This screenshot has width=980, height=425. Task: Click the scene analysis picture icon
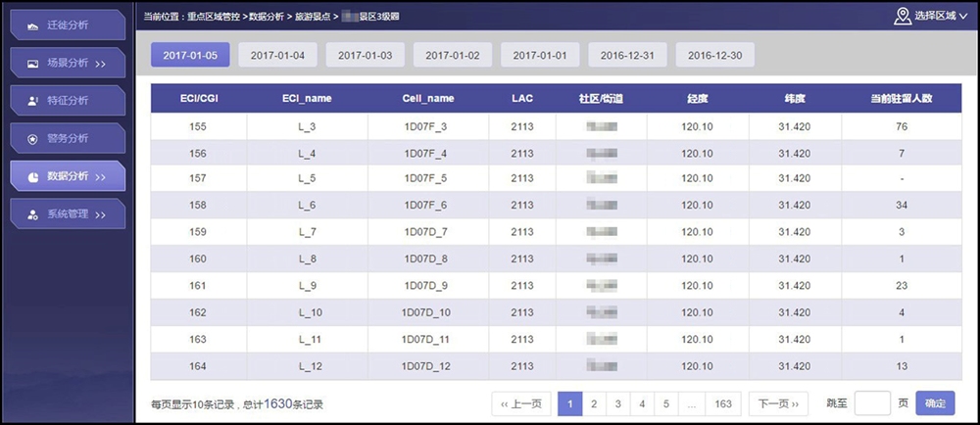(x=33, y=64)
